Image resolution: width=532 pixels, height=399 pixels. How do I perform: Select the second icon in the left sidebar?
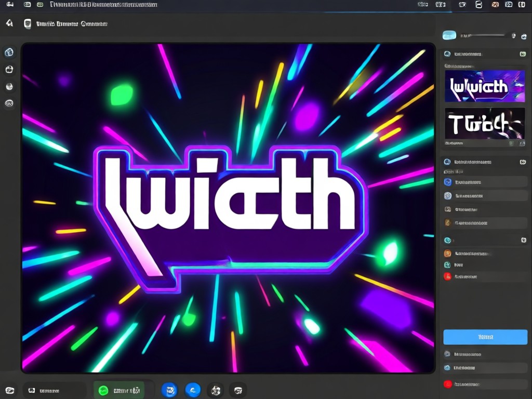9,70
